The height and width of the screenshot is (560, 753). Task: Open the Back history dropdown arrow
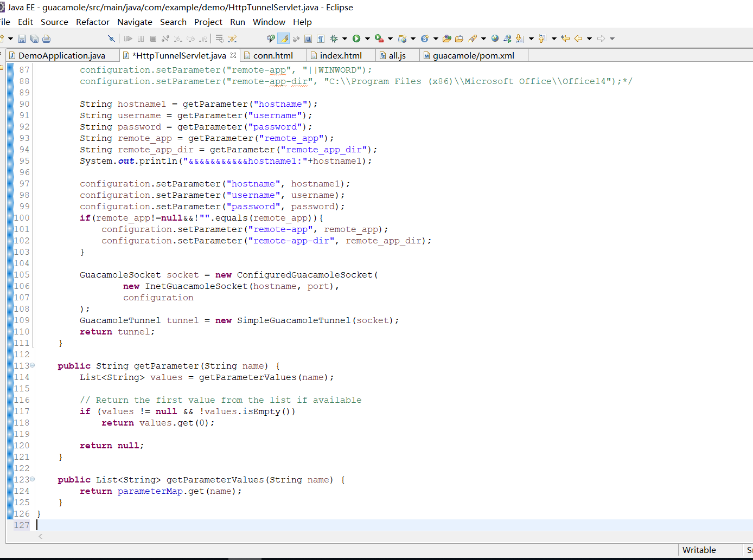pyautogui.click(x=589, y=38)
